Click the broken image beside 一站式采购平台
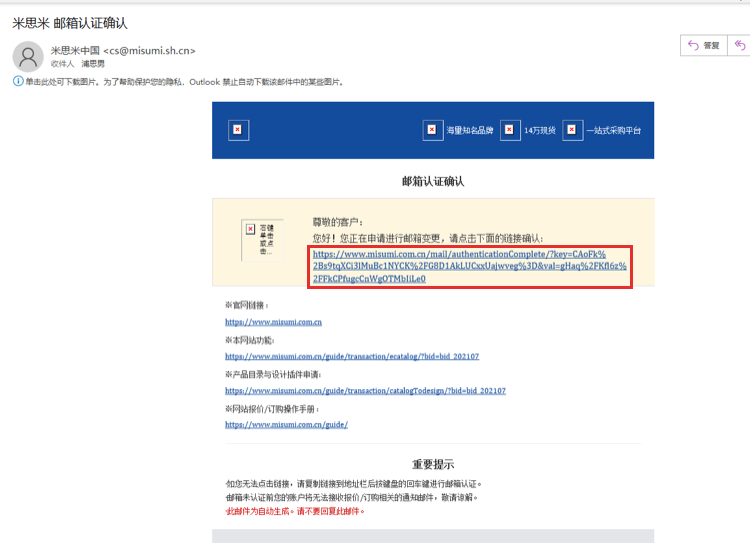Screen dimensions: 750x543 pyautogui.click(x=572, y=130)
